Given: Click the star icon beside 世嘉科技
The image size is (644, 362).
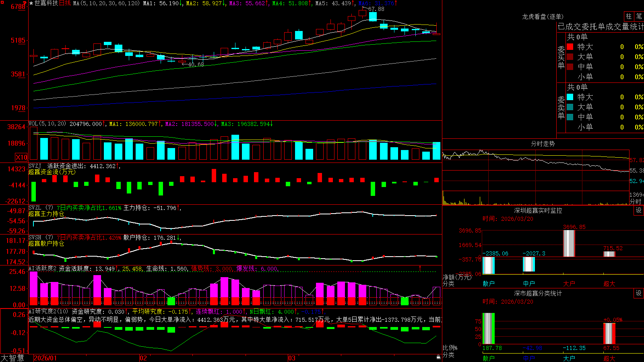Looking at the screenshot, I should (31, 3).
